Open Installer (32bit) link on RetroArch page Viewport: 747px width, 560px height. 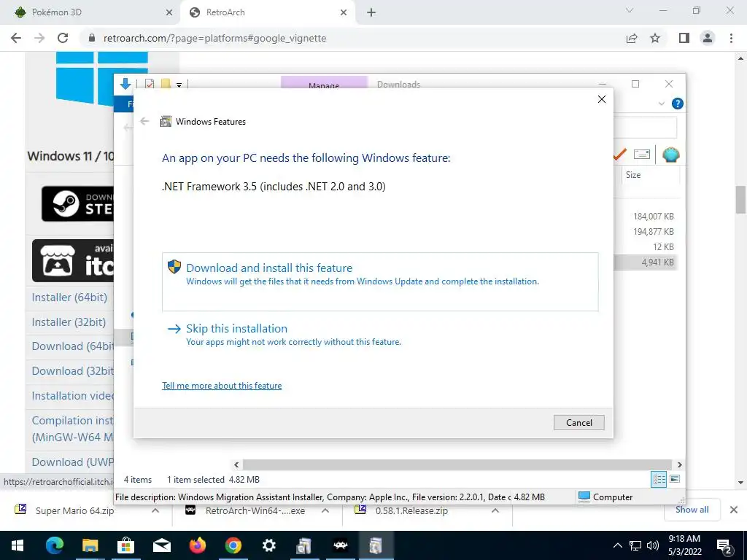tap(69, 322)
